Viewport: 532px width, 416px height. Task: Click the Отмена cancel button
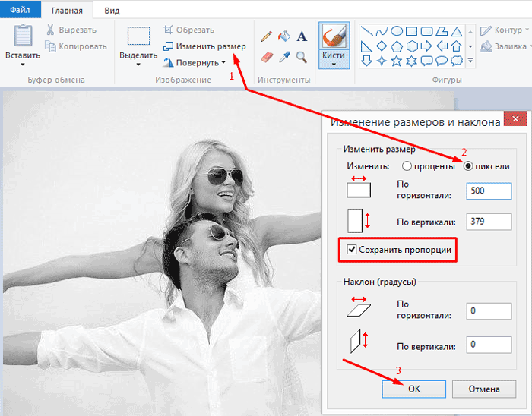tap(484, 389)
